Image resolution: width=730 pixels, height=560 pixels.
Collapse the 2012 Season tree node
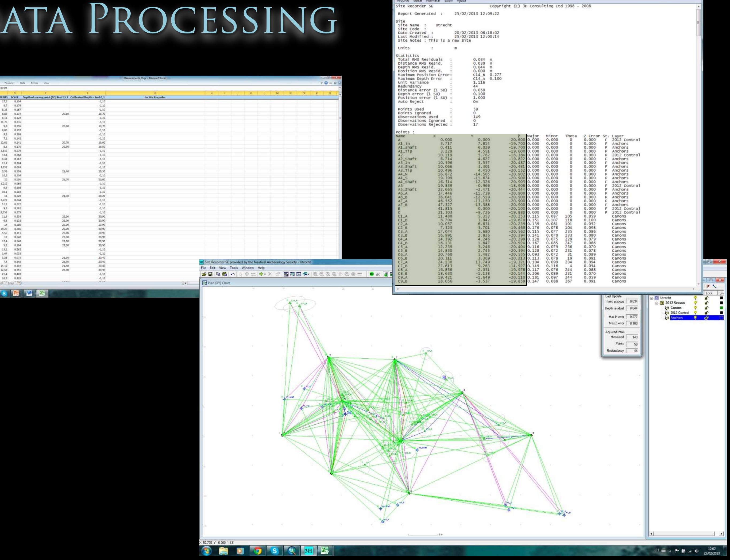657,303
